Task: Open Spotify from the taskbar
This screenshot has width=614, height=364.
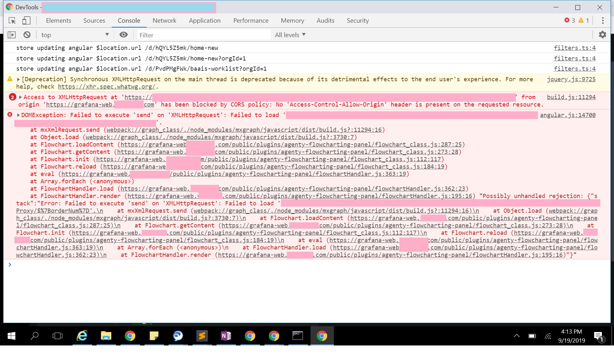Action: click(x=202, y=336)
